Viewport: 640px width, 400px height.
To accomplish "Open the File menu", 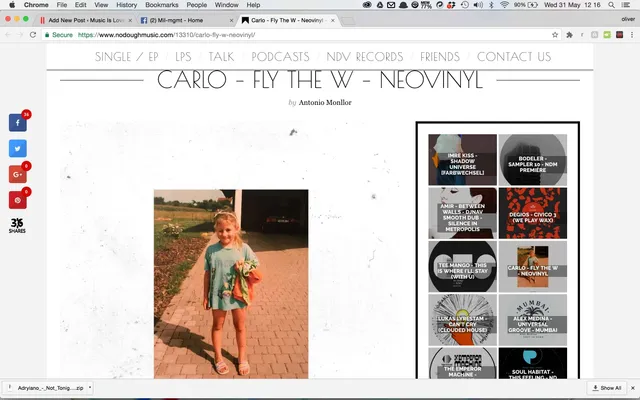I will pyautogui.click(x=62, y=5).
